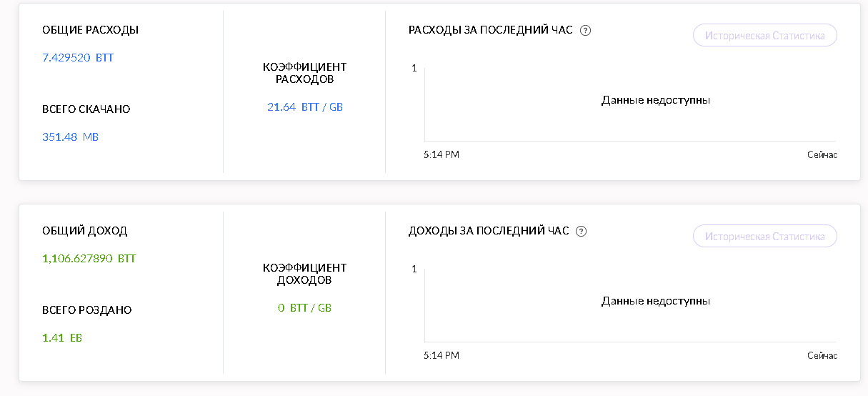Click the 351.48 MB downloaded value

coord(70,137)
